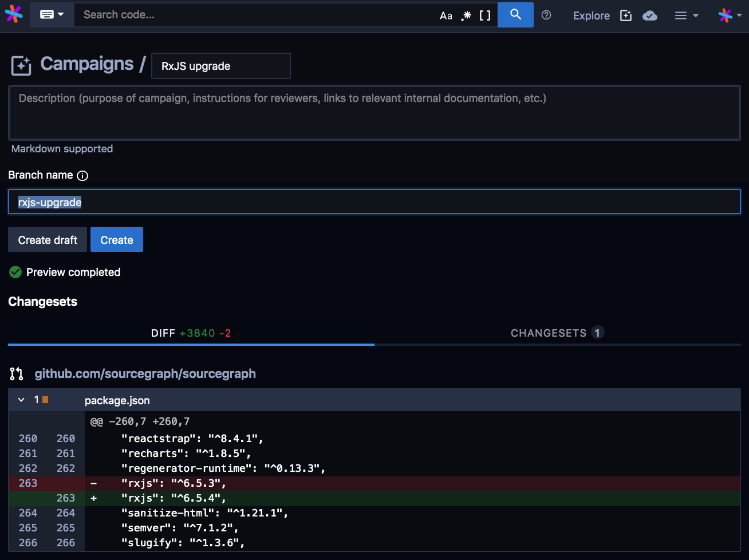This screenshot has height=560, width=749.
Task: Edit the rxjs-upgrade branch name field
Action: [x=374, y=202]
